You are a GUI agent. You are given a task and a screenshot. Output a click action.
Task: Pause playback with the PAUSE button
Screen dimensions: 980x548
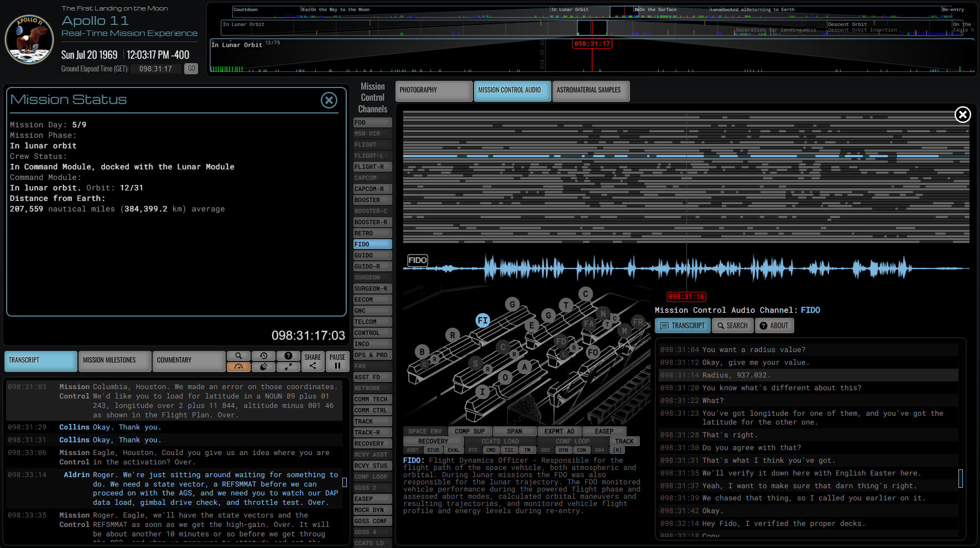[337, 361]
